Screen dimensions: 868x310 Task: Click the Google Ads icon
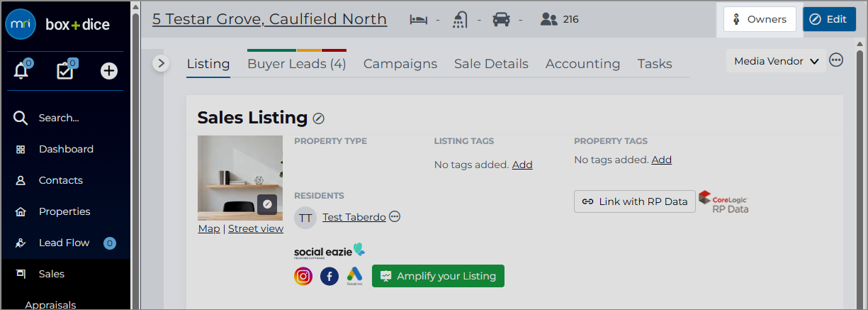pyautogui.click(x=354, y=276)
